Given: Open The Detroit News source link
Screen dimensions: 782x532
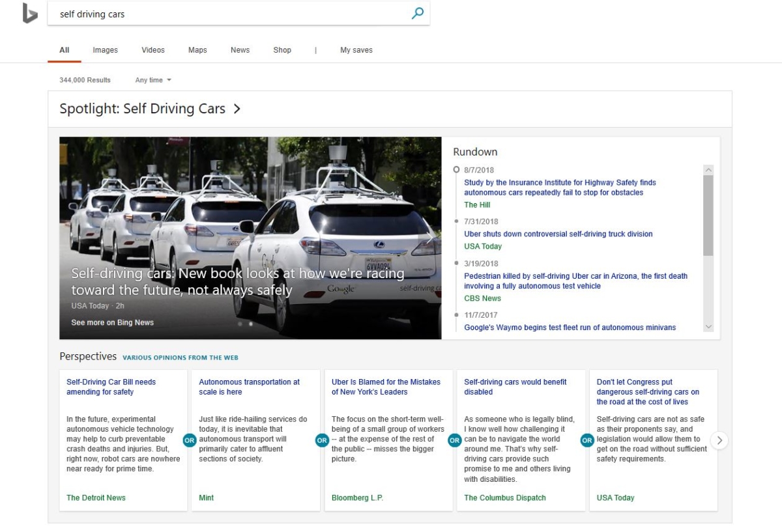Looking at the screenshot, I should (x=96, y=497).
